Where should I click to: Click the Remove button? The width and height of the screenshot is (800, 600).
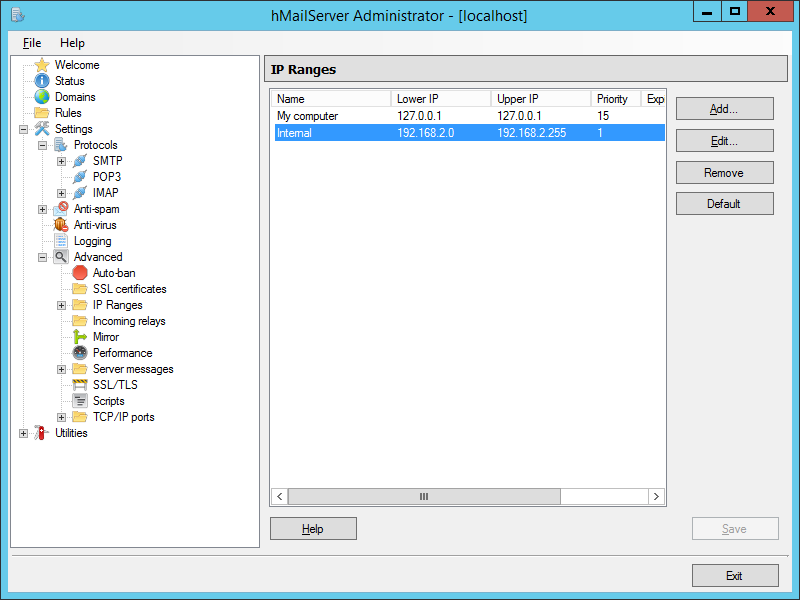tap(724, 172)
